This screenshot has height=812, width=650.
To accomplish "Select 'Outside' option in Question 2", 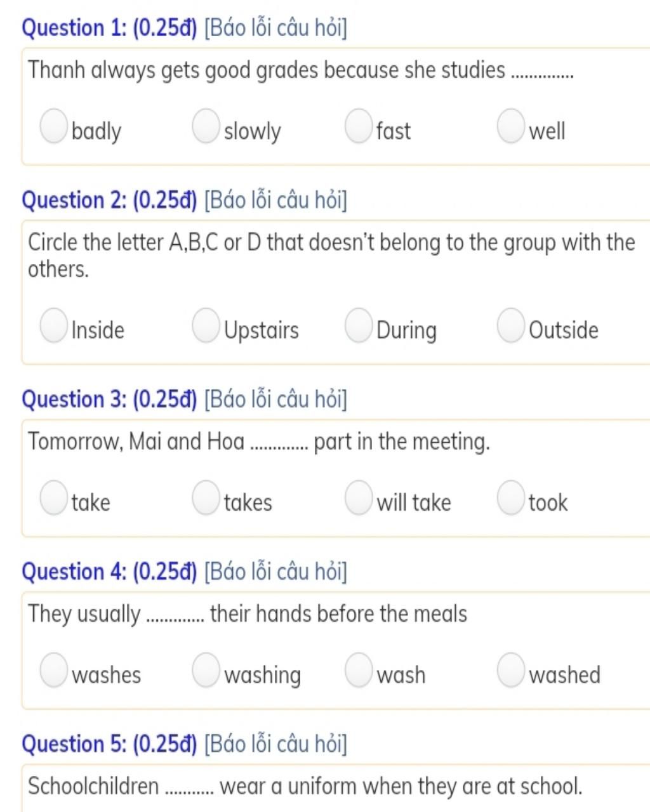I will click(511, 325).
